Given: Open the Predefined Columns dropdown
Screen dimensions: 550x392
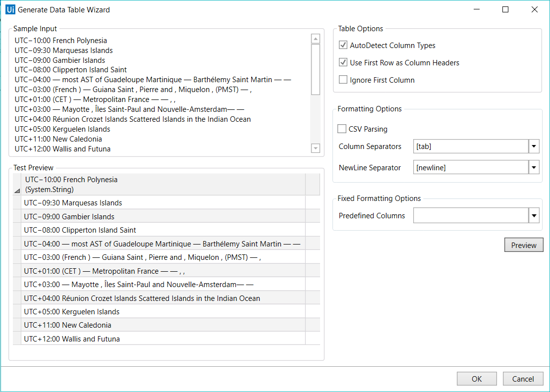Looking at the screenshot, I should [534, 216].
